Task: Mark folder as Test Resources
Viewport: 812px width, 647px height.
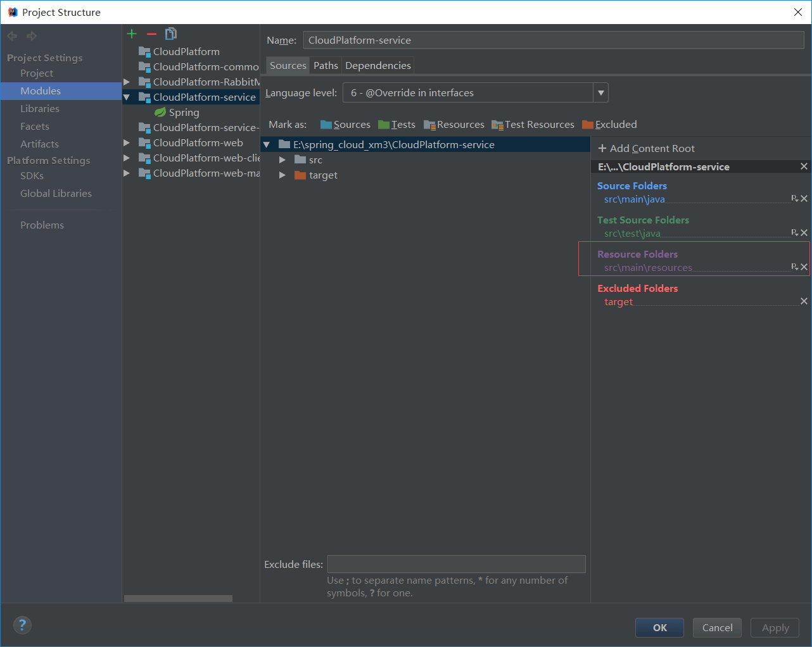Action: click(533, 125)
